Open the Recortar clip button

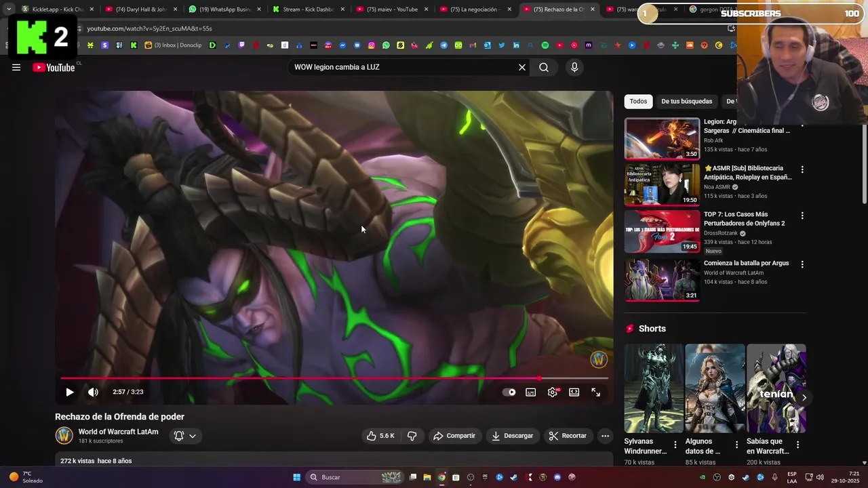pyautogui.click(x=568, y=436)
